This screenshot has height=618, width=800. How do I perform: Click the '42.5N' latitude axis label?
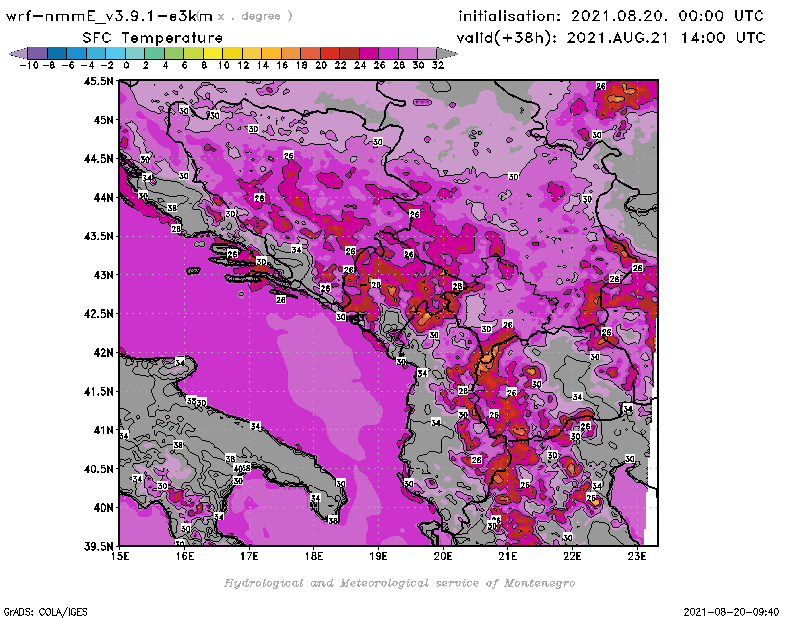[x=98, y=314]
